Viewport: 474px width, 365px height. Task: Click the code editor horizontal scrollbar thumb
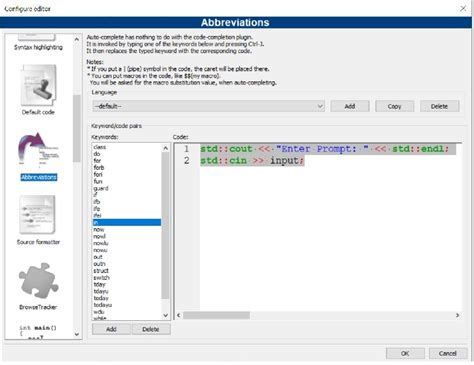216,315
